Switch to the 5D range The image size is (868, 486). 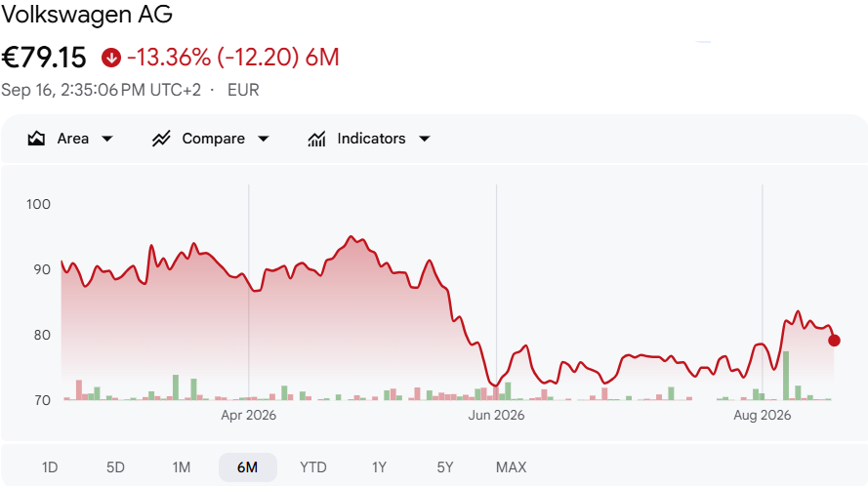coord(115,467)
